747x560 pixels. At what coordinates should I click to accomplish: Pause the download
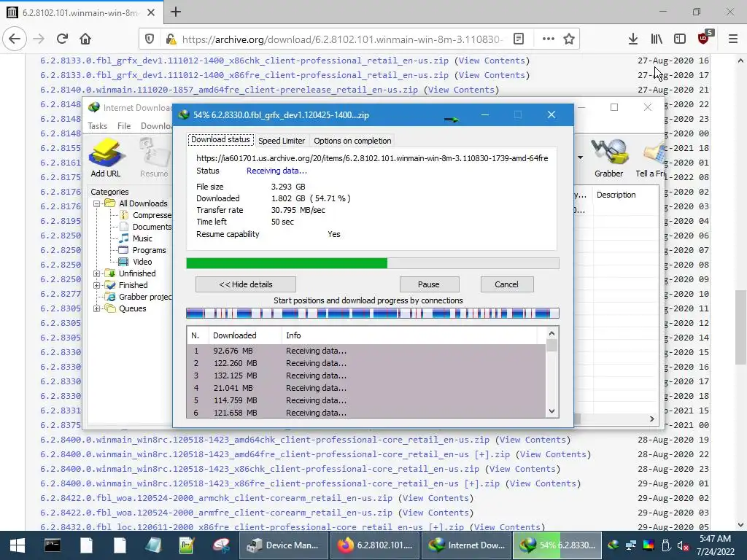429,285
